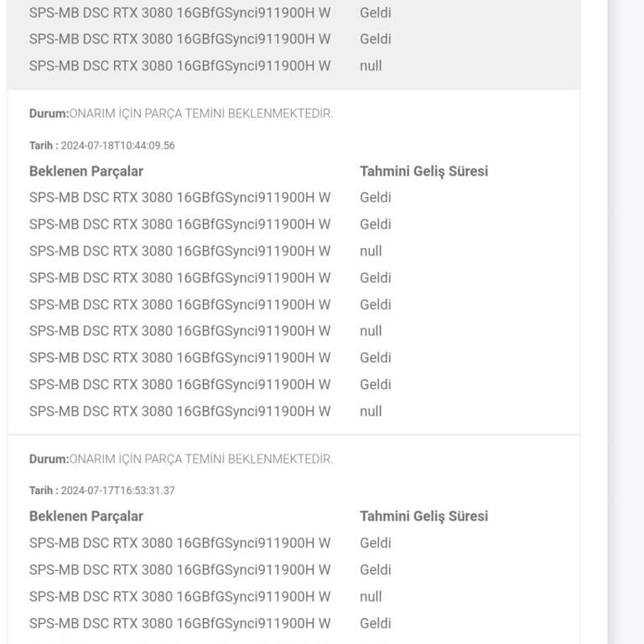Image resolution: width=644 pixels, height=644 pixels.
Task: Click the timestamp 2024-07-18T10:44:09.56
Action: [117, 145]
